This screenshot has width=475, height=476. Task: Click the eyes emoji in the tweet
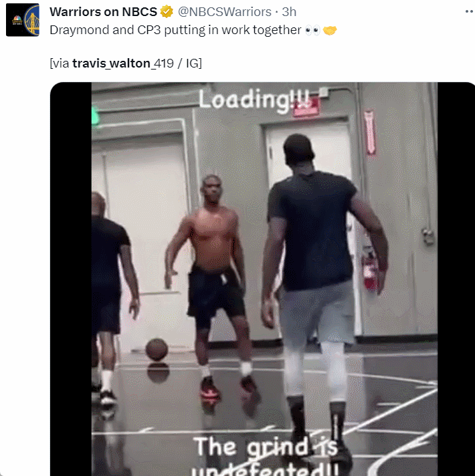(312, 30)
